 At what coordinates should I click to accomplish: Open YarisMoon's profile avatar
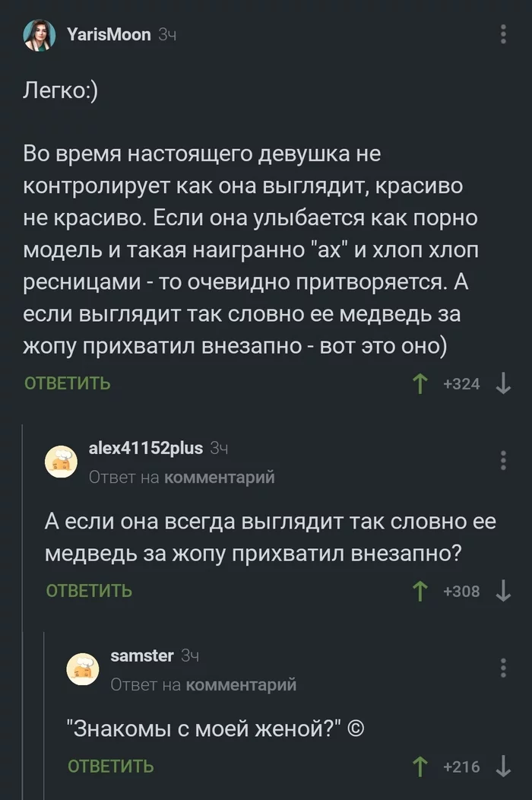[x=39, y=35]
